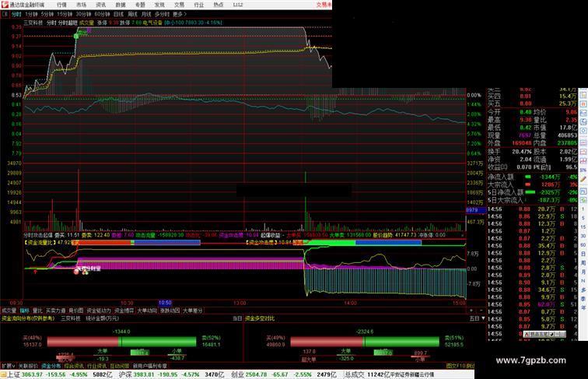Screen dimensions: 588x379
Task: Select the 资金博弈 indicator tab
Action: 124,311
